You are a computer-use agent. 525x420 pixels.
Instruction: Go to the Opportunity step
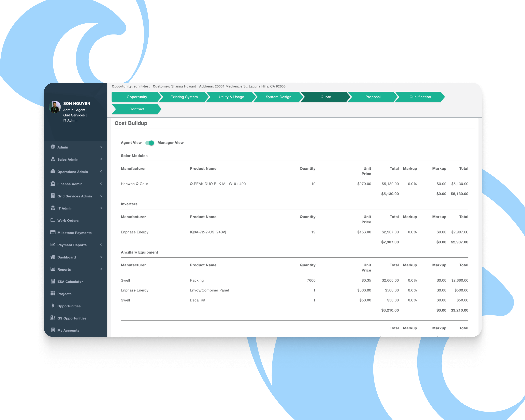[137, 97]
